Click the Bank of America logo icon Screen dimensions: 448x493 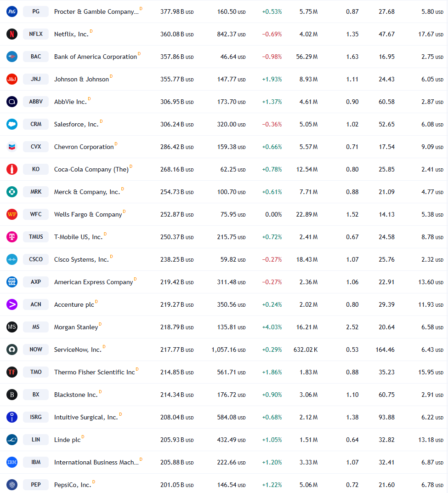(12, 57)
